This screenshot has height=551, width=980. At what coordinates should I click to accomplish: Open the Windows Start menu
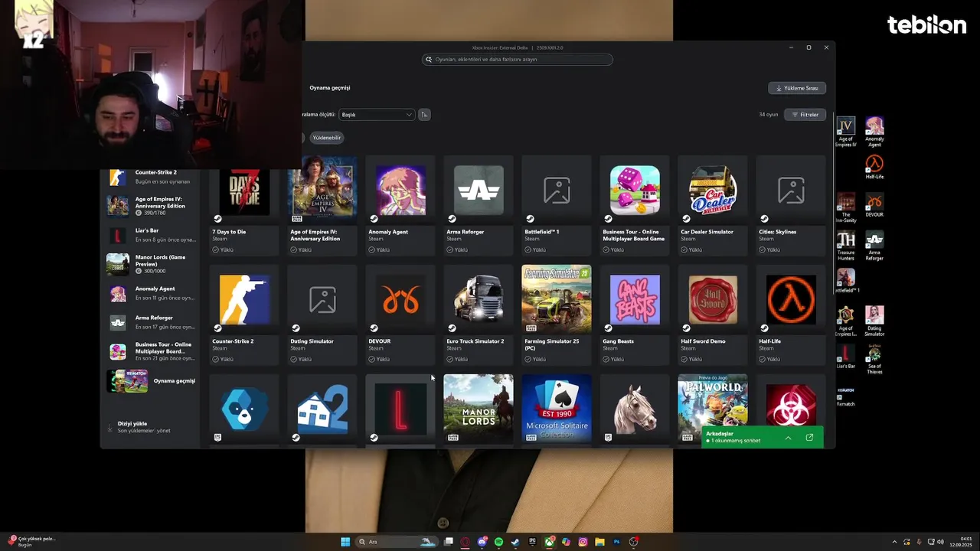345,542
